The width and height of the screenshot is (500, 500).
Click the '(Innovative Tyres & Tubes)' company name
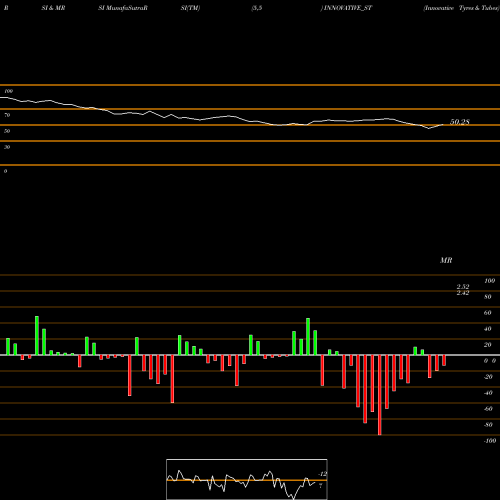coord(461,8)
